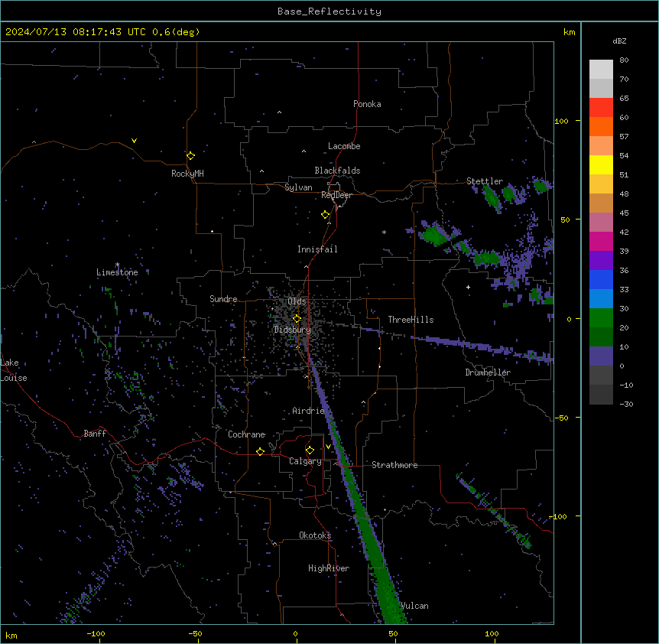The width and height of the screenshot is (659, 644).
Task: Click the 45 value in dBZ legend
Action: pos(624,213)
